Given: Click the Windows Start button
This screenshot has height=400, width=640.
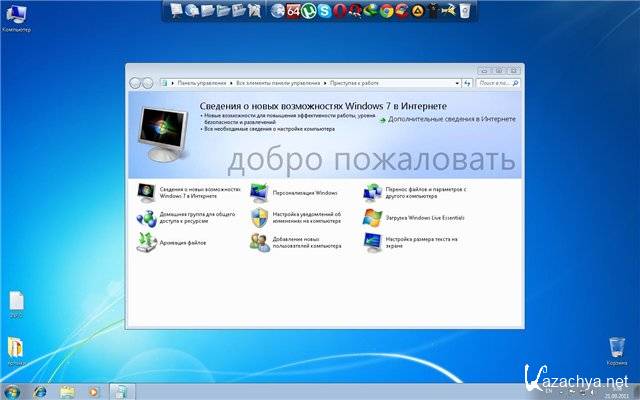Looking at the screenshot, I should 12,391.
